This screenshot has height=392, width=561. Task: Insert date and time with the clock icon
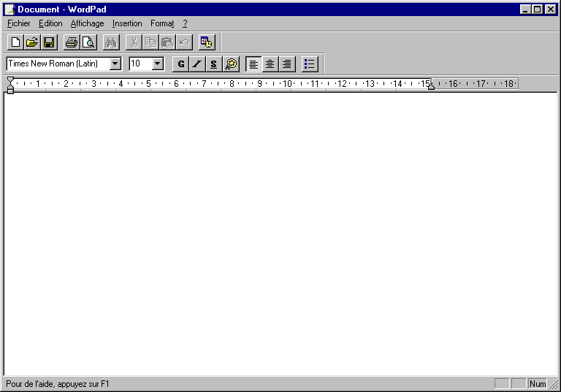tap(207, 42)
